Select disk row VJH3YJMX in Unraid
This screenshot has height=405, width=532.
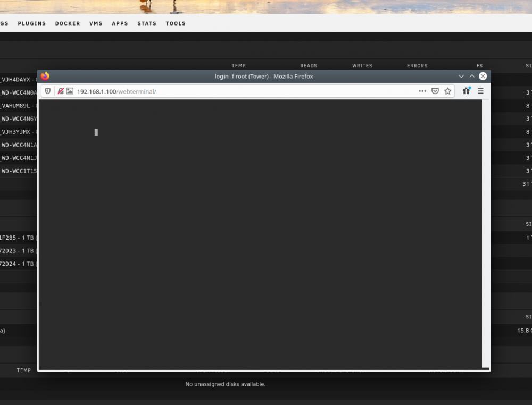[18, 132]
